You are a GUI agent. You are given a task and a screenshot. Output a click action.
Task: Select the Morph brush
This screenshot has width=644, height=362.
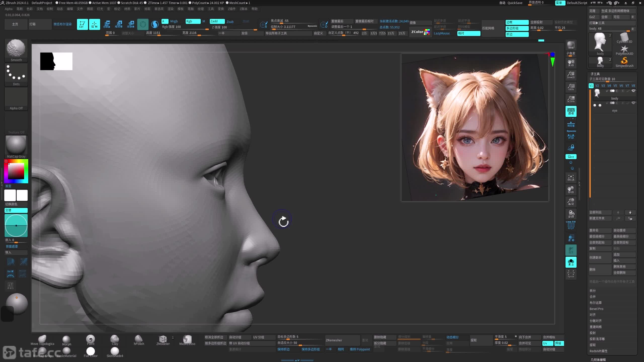tap(66, 341)
